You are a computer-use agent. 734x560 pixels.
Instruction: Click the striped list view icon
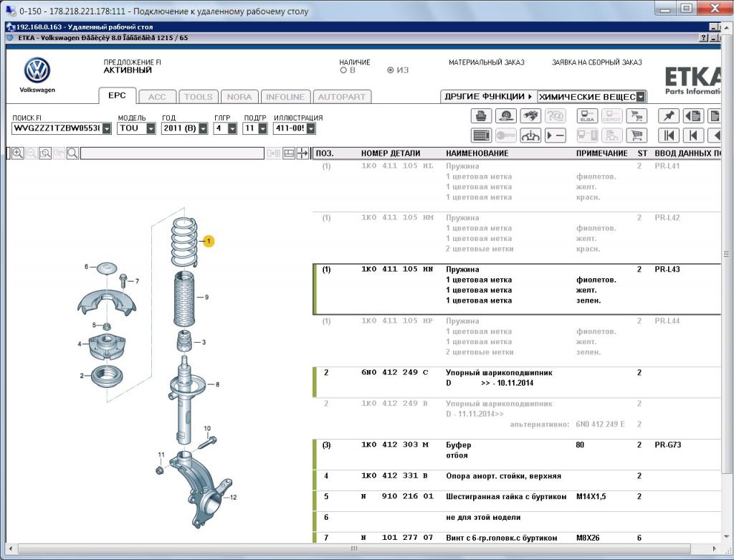481,136
